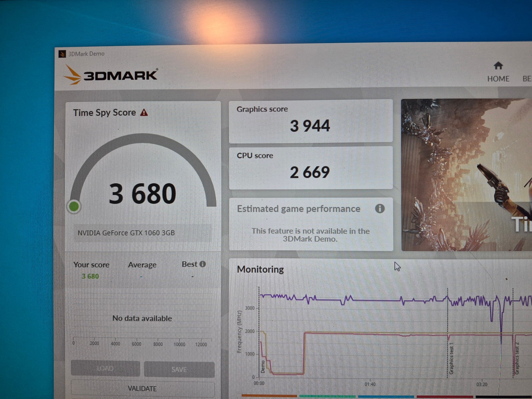
Task: Click the LOAD button
Action: pos(105,368)
